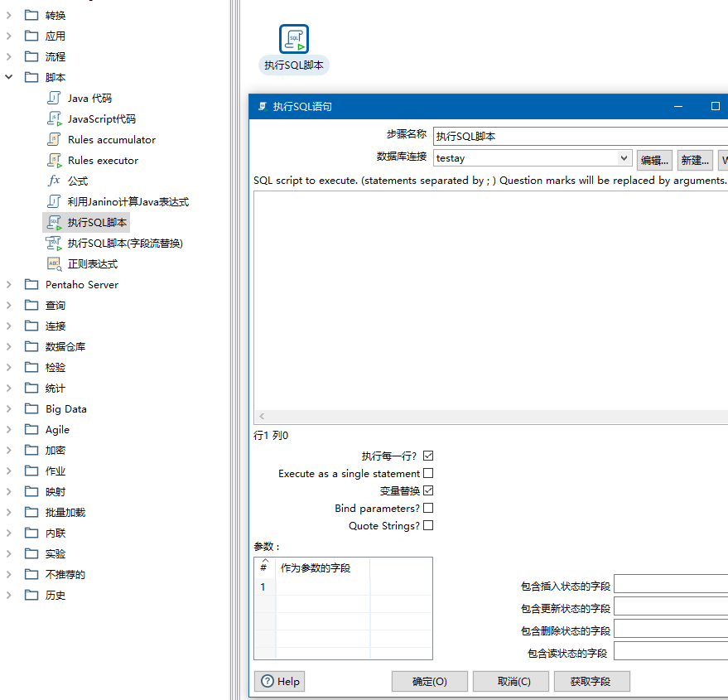Toggle the 变量替换 checkbox
The width and height of the screenshot is (728, 700).
[428, 490]
